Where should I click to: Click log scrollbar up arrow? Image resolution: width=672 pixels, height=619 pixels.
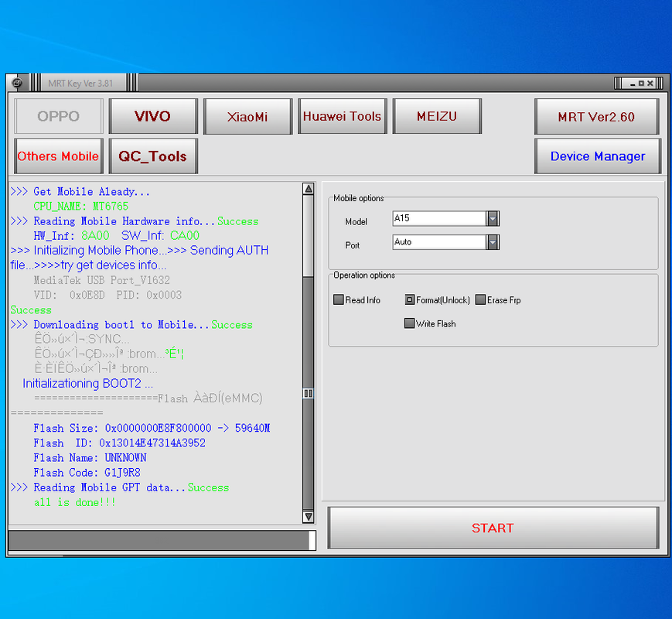tap(308, 189)
